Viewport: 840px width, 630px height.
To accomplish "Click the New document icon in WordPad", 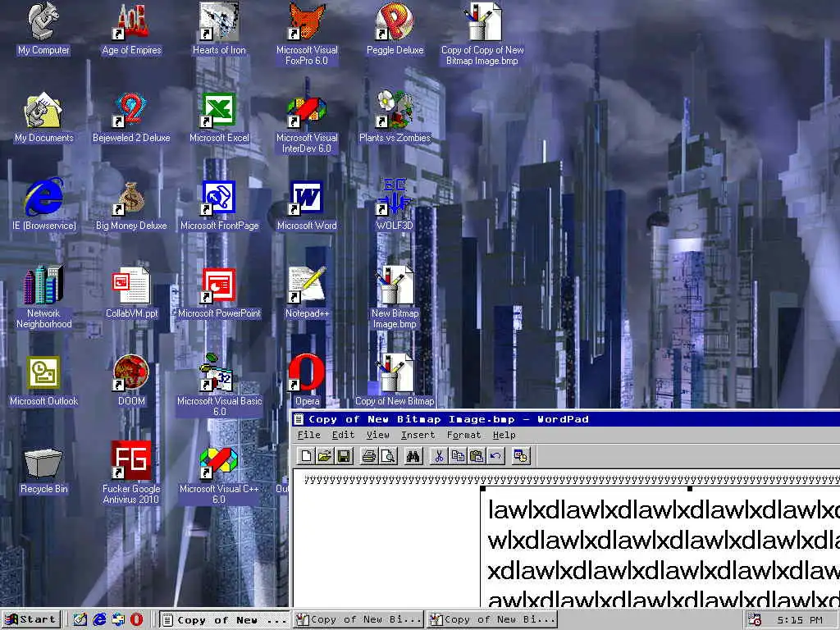I will tap(306, 456).
